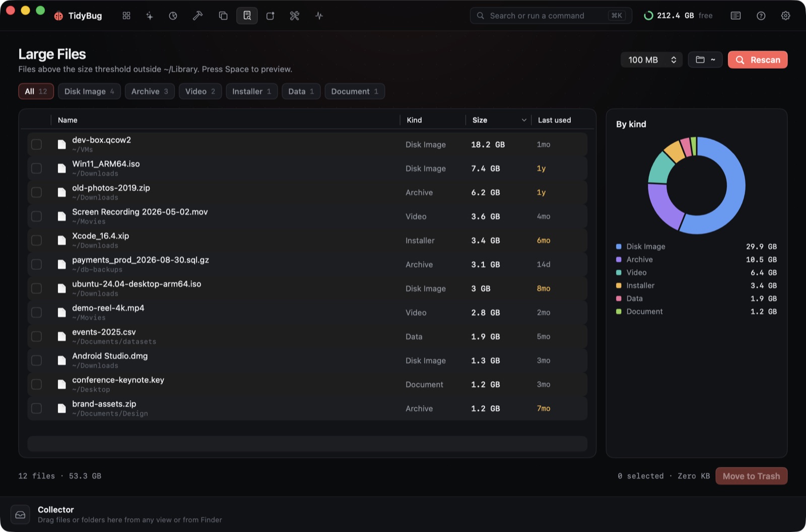Viewport: 806px width, 532px height.
Task: Click the TidyBug ladybug logo
Action: click(58, 16)
